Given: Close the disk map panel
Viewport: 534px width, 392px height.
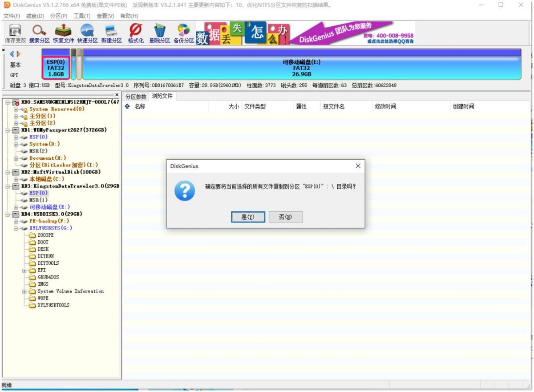Looking at the screenshot, I should 4,50.
